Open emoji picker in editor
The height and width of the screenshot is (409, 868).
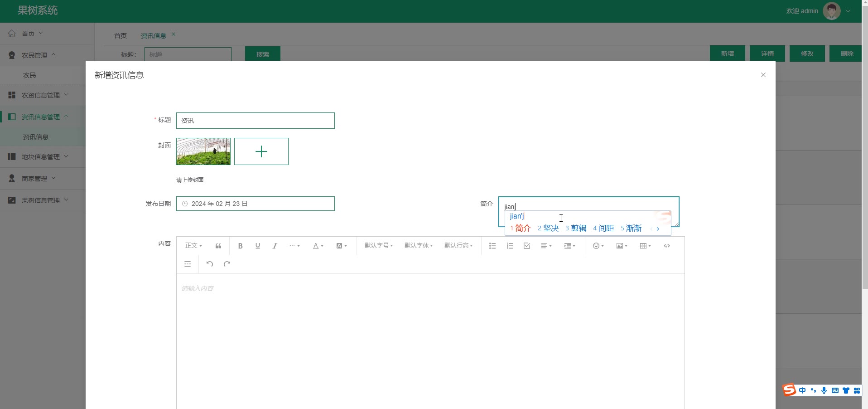(598, 246)
